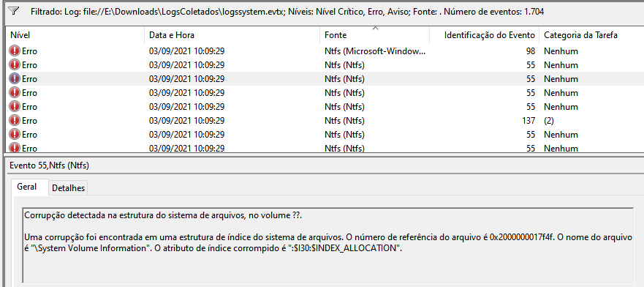The width and height of the screenshot is (644, 287).
Task: Select the seventh row with Event ID 55
Action: click(x=325, y=135)
